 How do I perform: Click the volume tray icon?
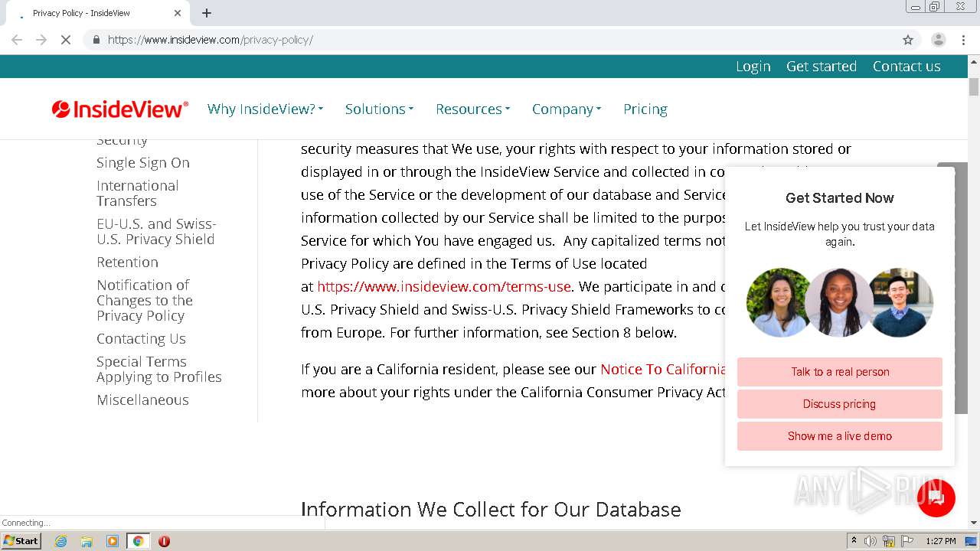871,541
